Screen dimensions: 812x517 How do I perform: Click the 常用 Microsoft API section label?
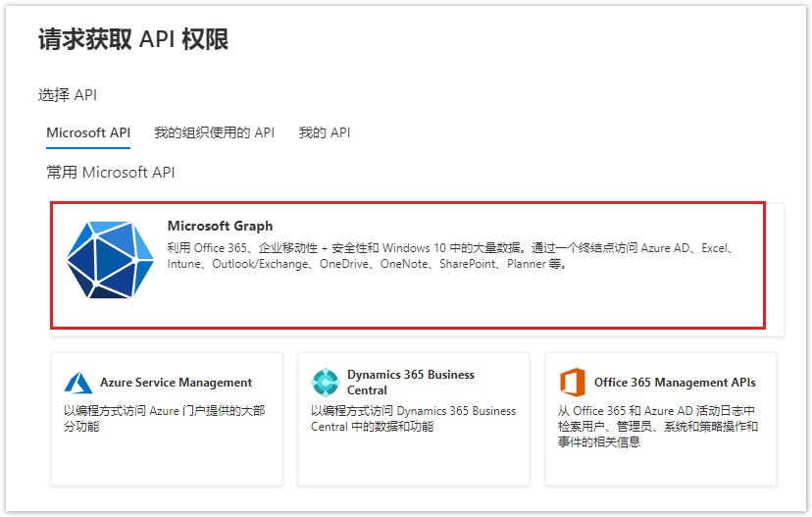coord(110,172)
